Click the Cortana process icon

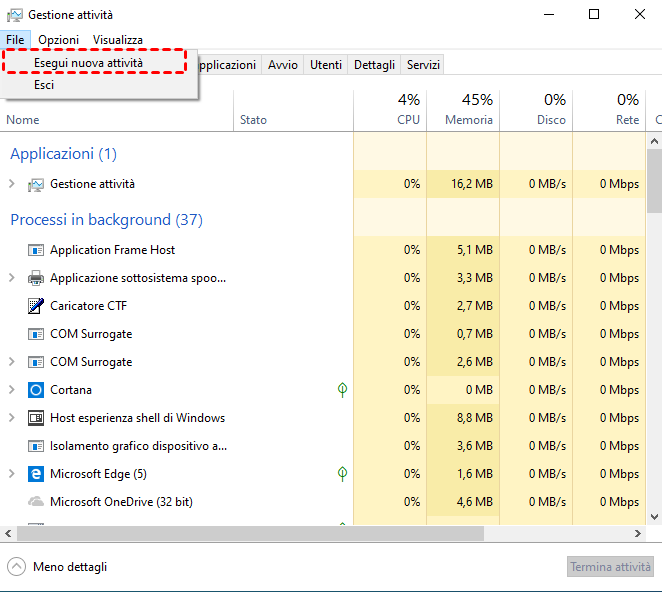(36, 390)
